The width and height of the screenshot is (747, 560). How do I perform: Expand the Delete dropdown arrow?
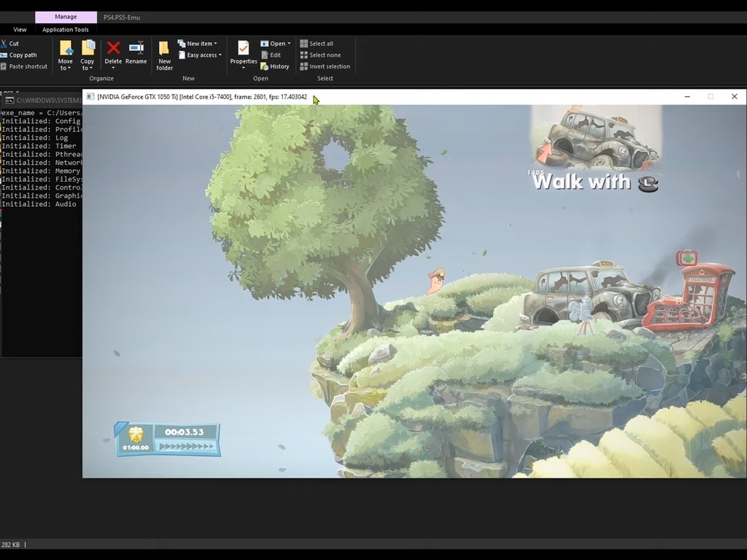click(113, 68)
